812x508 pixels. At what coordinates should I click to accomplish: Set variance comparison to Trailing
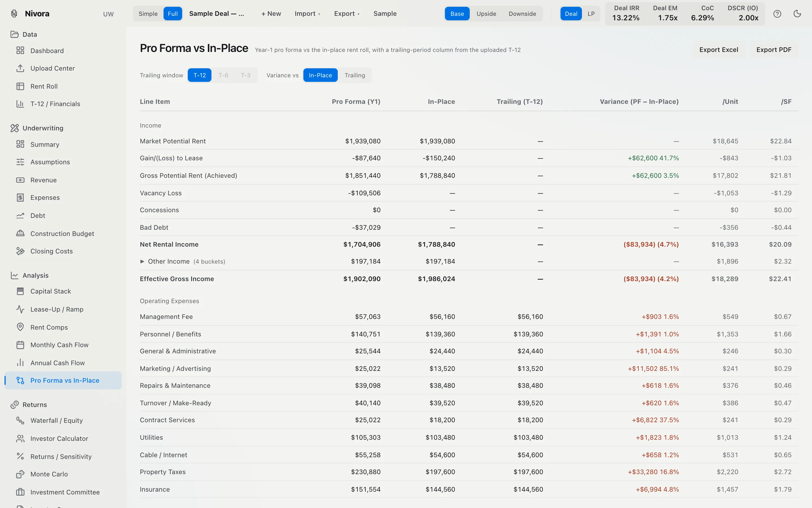(x=355, y=75)
